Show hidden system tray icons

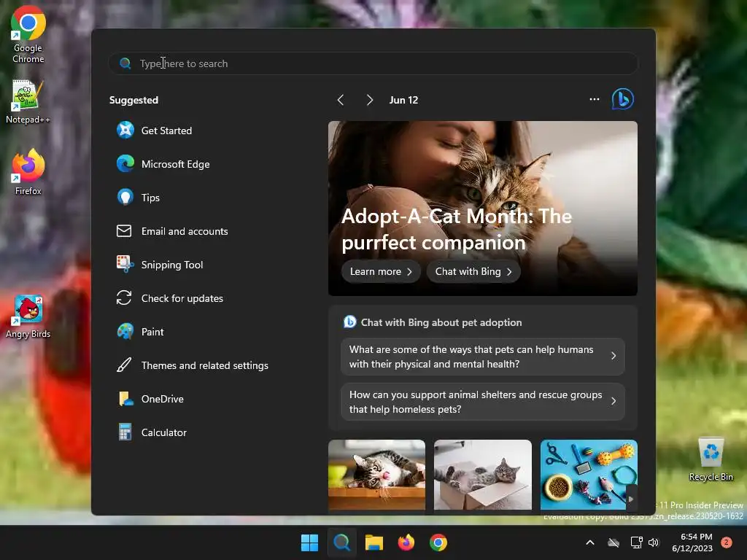[x=589, y=542]
